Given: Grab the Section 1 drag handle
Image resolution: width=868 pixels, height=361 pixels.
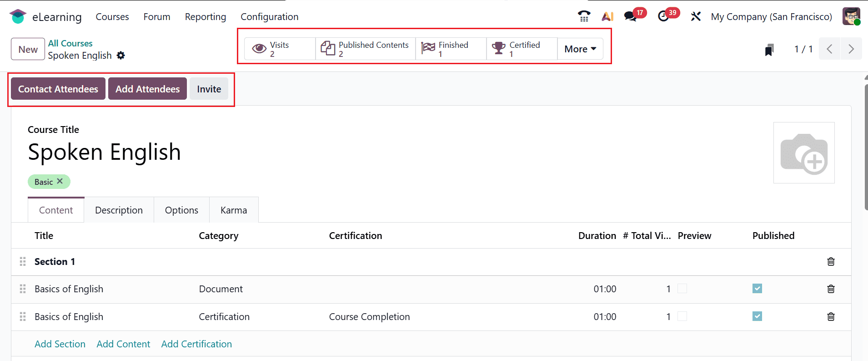Looking at the screenshot, I should 23,262.
